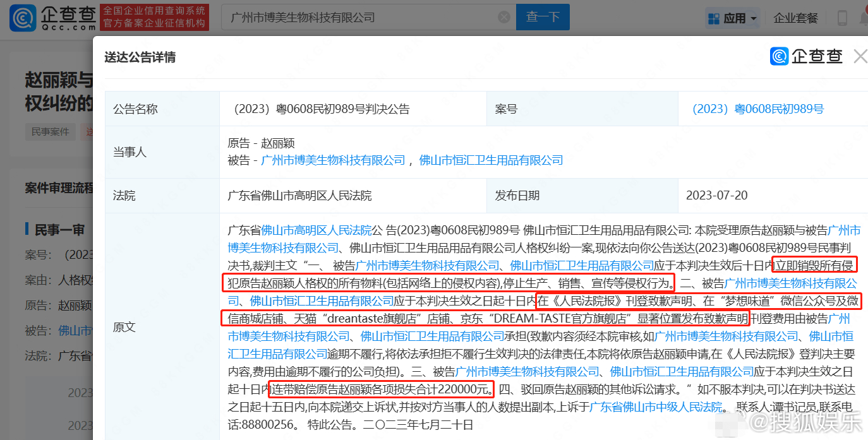Open 企业套餐 in the top navigation
The image size is (868, 440).
[x=796, y=18]
